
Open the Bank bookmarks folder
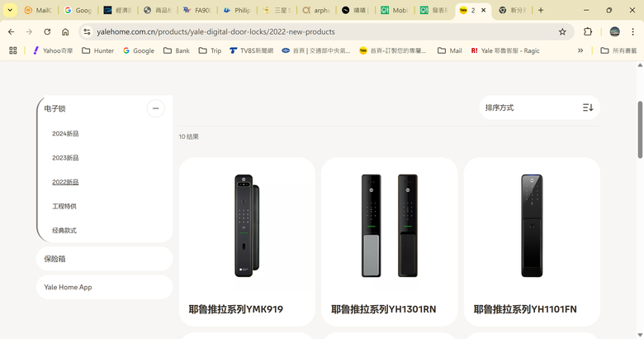pos(177,50)
